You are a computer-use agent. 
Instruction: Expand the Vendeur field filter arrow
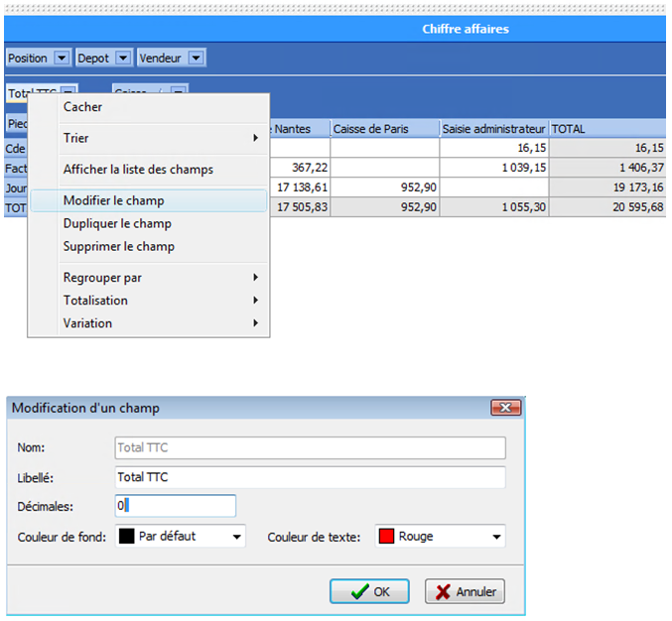[196, 59]
